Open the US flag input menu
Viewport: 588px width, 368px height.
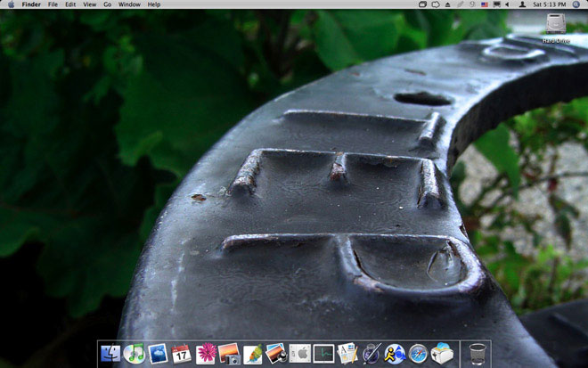485,4
